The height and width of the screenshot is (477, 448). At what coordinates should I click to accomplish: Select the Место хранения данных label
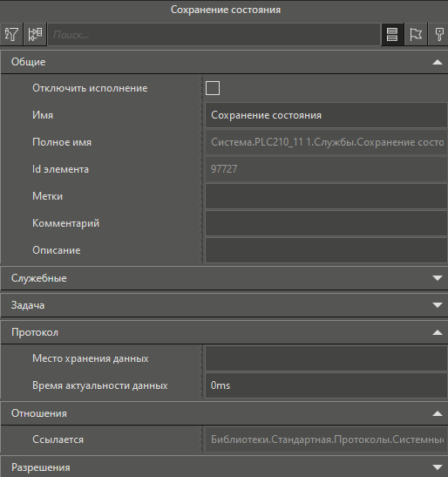(91, 358)
